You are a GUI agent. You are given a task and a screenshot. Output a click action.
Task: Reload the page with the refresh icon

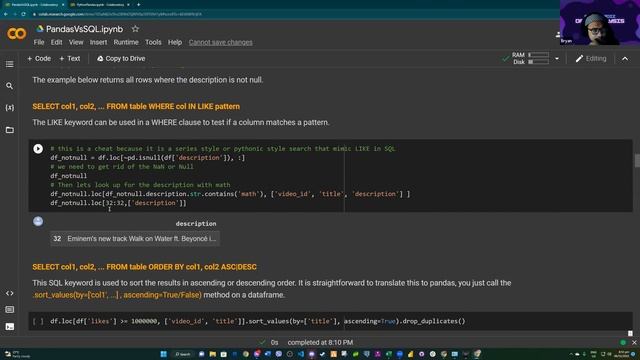pyautogui.click(x=23, y=14)
